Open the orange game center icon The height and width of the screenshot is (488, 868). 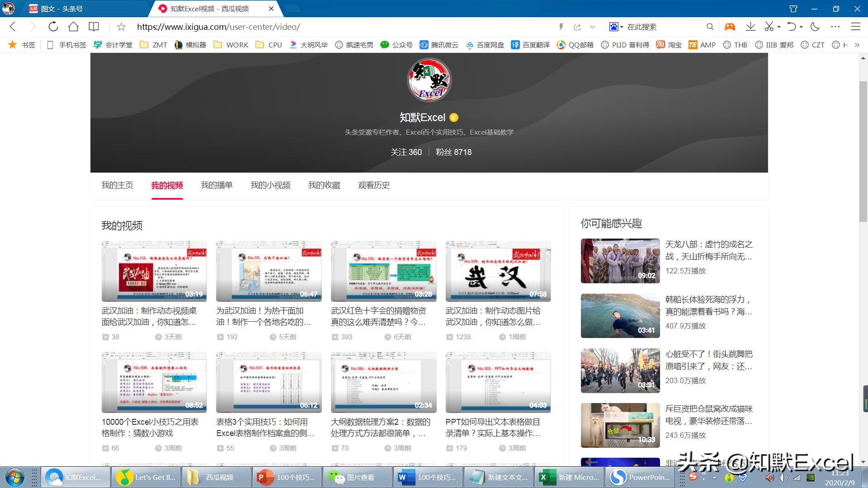[729, 27]
